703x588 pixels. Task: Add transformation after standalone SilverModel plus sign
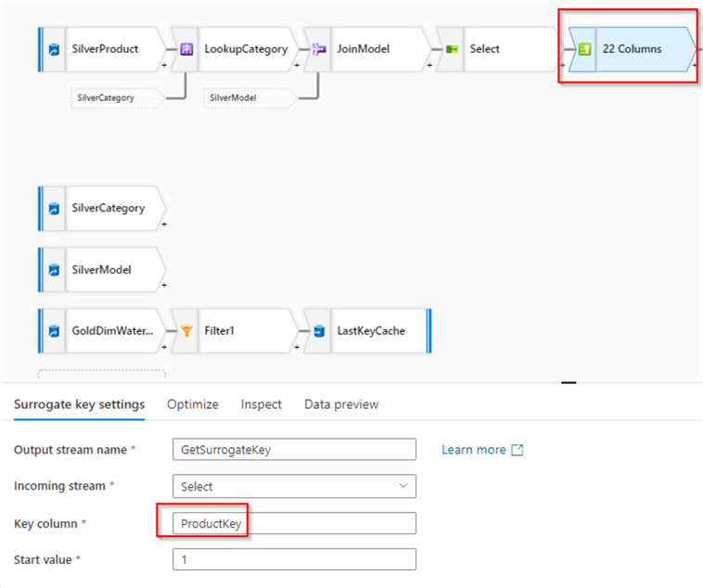click(164, 285)
